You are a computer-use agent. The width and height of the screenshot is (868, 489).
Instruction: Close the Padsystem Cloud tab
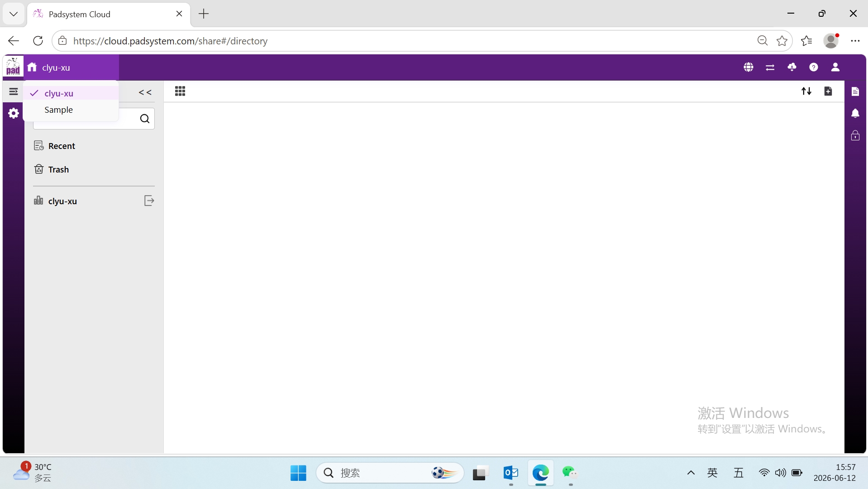coord(179,14)
